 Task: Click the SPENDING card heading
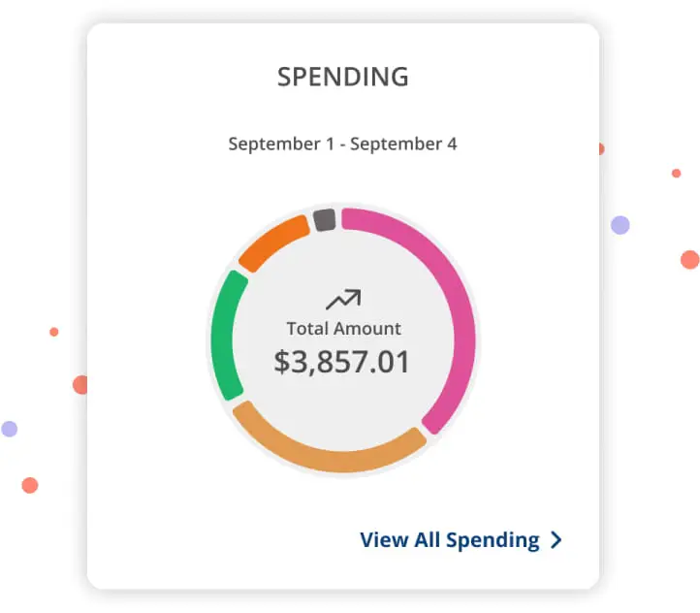tap(343, 77)
